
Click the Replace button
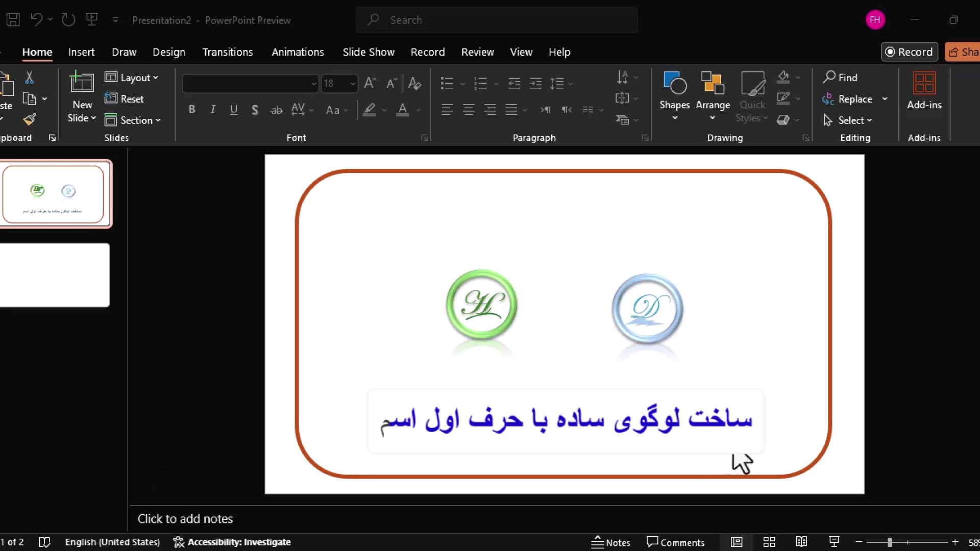855,99
